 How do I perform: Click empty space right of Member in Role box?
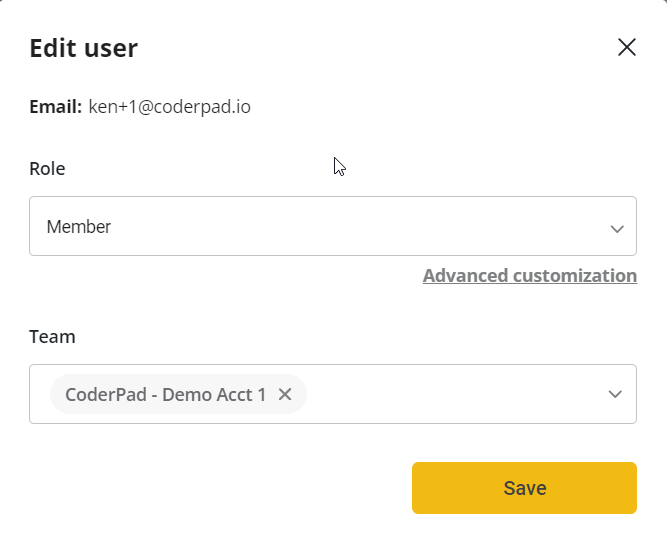click(x=350, y=227)
